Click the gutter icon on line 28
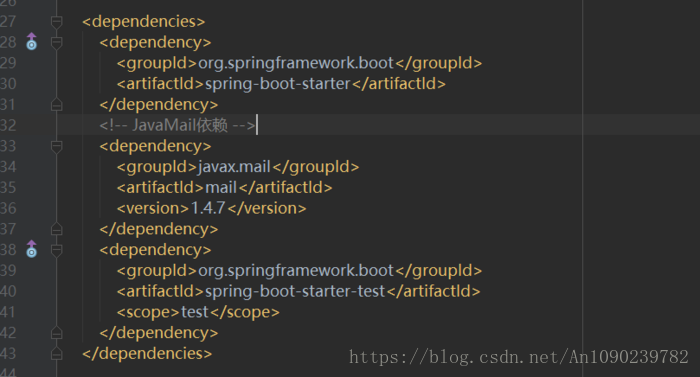Screen dimensions: 700x377 pos(31,42)
